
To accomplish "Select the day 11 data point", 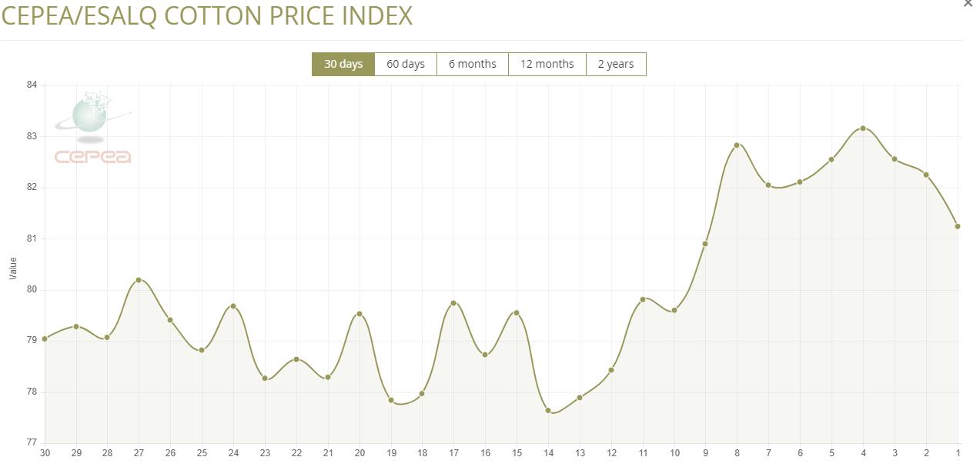I will 643,299.
